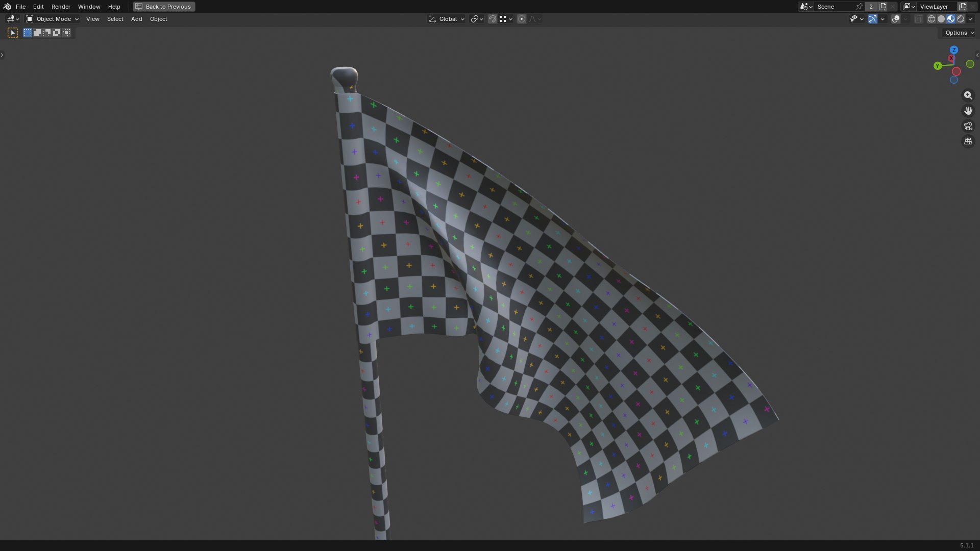The height and width of the screenshot is (551, 980).
Task: Open the proportional editing falloff selector
Action: (535, 19)
